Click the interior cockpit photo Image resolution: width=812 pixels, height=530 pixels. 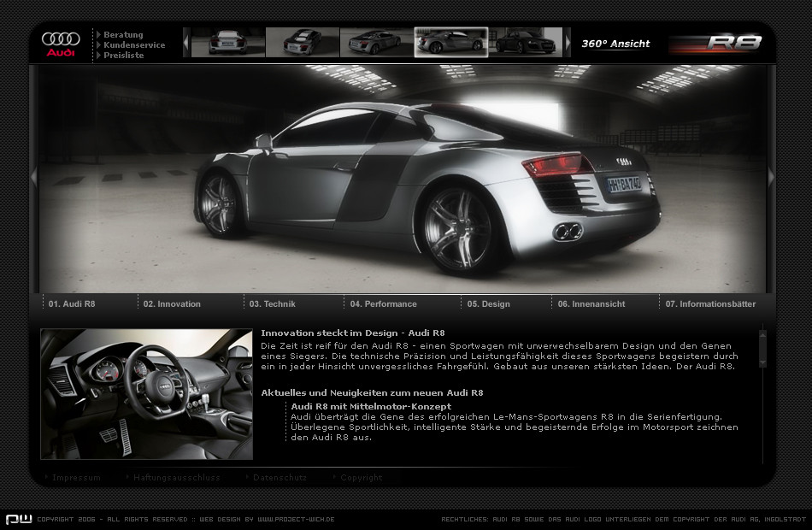[x=146, y=394]
